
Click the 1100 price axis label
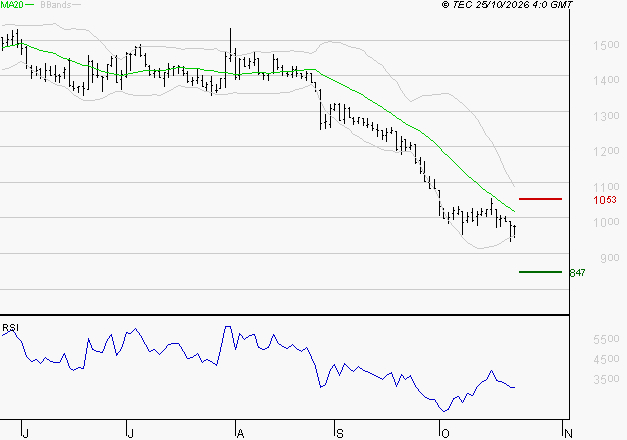click(607, 187)
